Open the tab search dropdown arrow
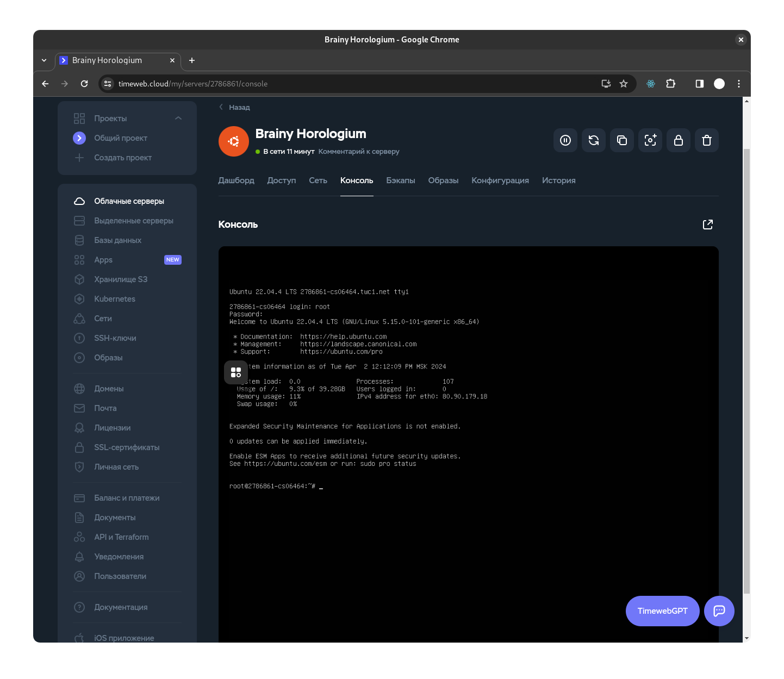 44,60
